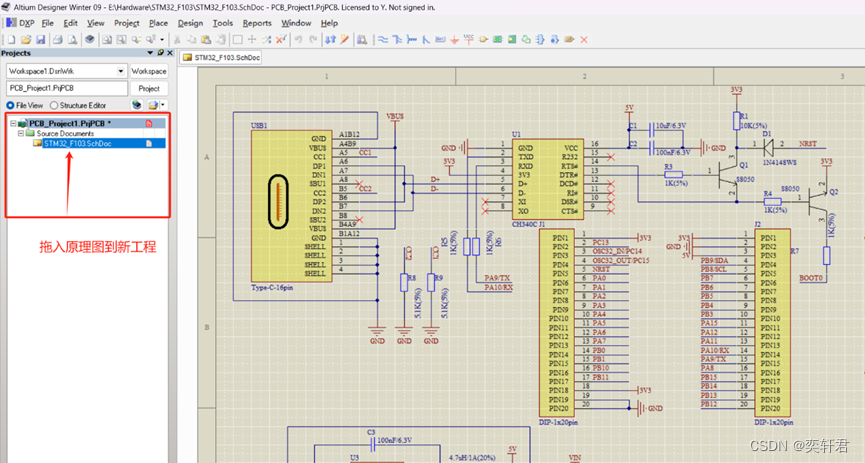This screenshot has height=463, width=865.
Task: Open the Edit menu
Action: [x=71, y=23]
